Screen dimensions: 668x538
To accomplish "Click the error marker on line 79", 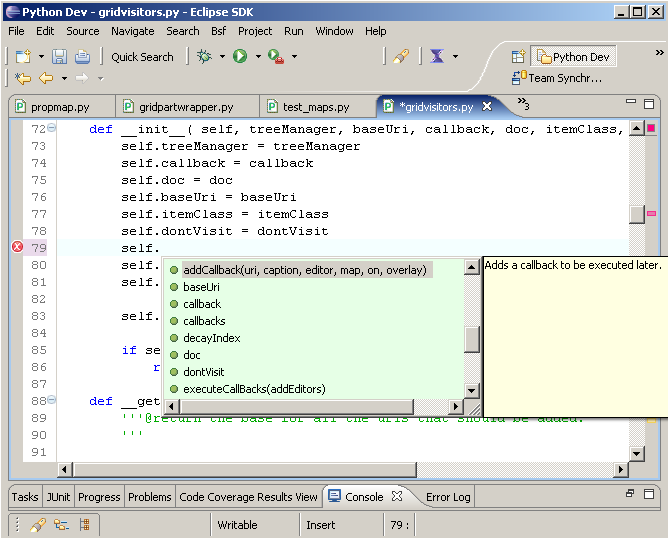I will click(16, 248).
